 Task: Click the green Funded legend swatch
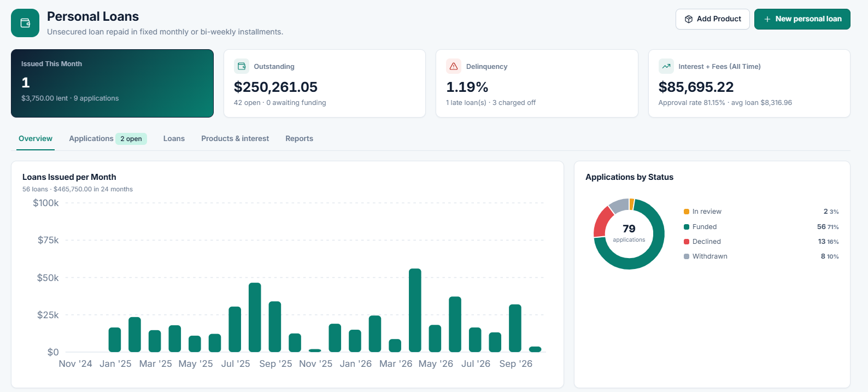687,227
